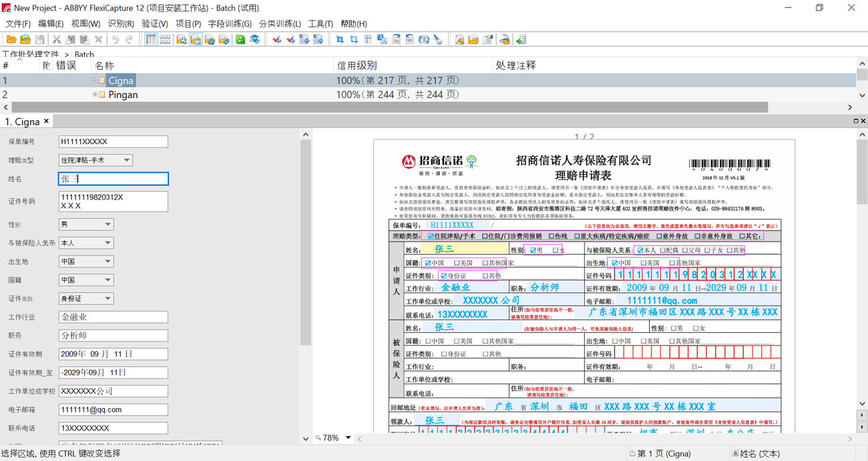Viewport: 868px width, 461px height.
Task: Click the graduation cap training icon
Action: pyautogui.click(x=254, y=40)
